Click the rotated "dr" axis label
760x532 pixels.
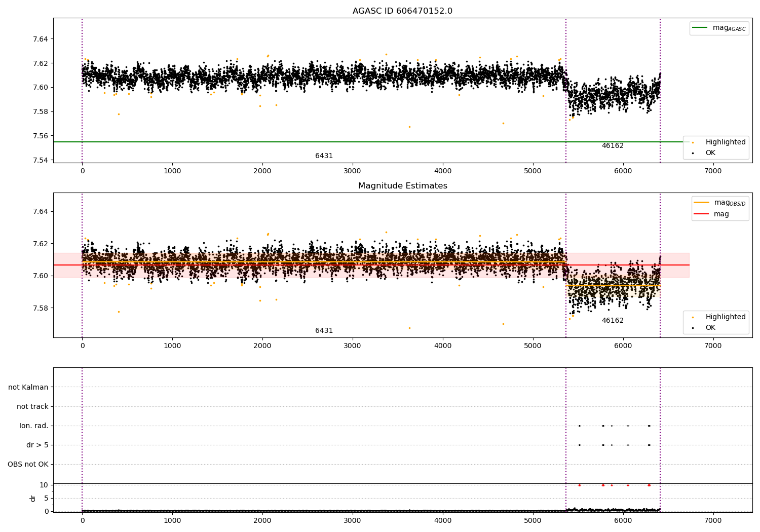coord(33,498)
